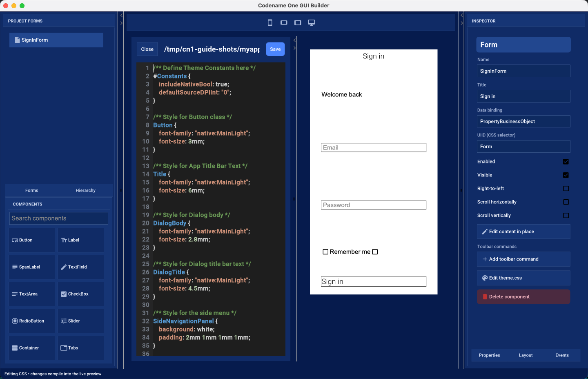Viewport: 588px width, 379px height.
Task: Click the Email field in preview
Action: pos(374,147)
